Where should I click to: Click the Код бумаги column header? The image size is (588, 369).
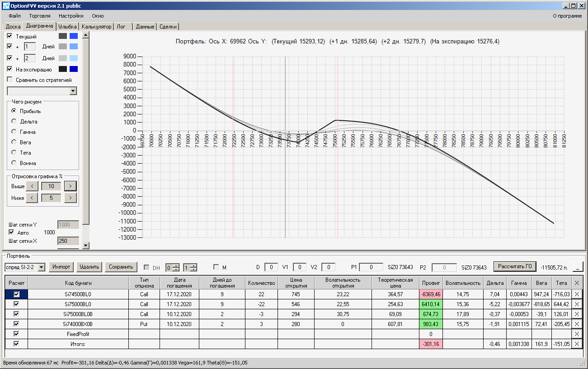pos(78,283)
